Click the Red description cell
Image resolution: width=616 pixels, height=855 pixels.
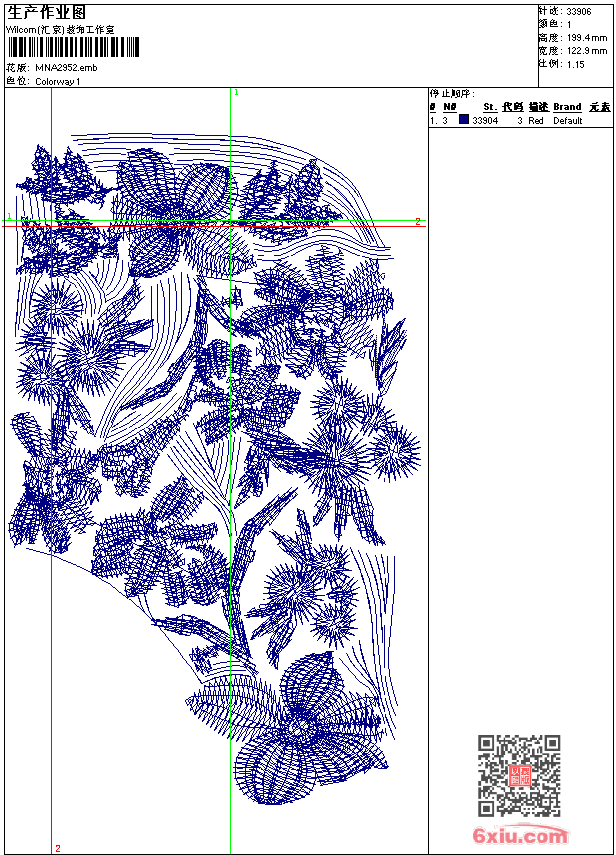[x=536, y=121]
